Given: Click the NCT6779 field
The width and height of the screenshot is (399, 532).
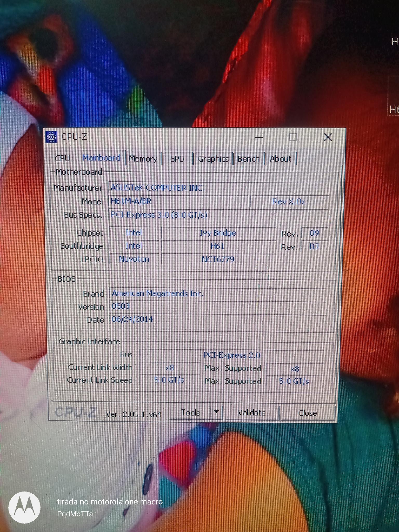Looking at the screenshot, I should click(218, 259).
